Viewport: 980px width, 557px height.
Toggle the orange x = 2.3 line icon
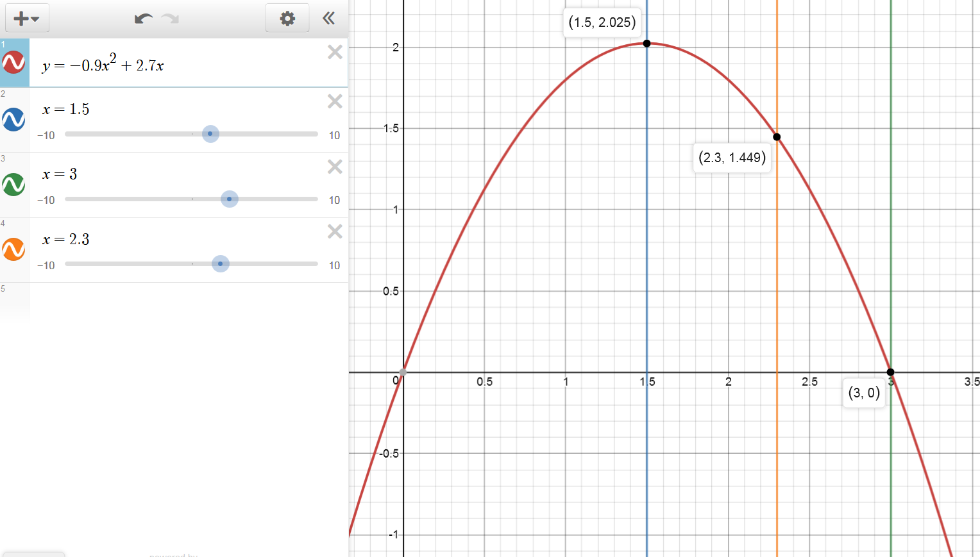[13, 249]
